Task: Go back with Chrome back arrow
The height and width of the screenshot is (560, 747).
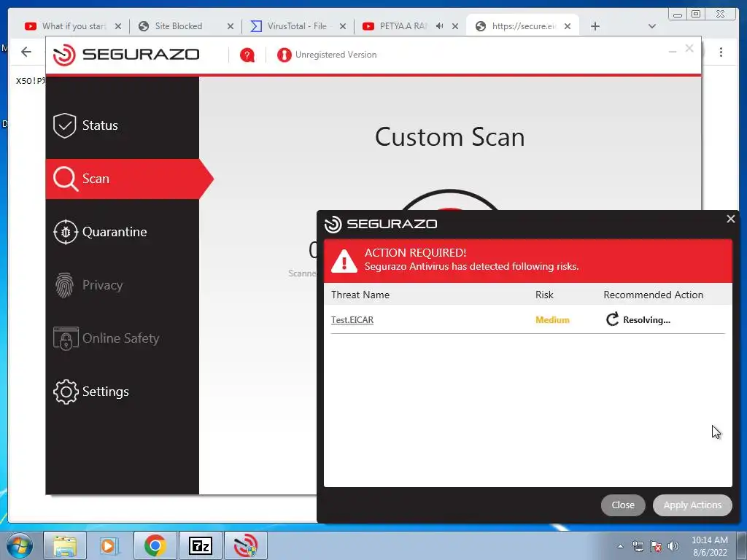Action: click(26, 52)
